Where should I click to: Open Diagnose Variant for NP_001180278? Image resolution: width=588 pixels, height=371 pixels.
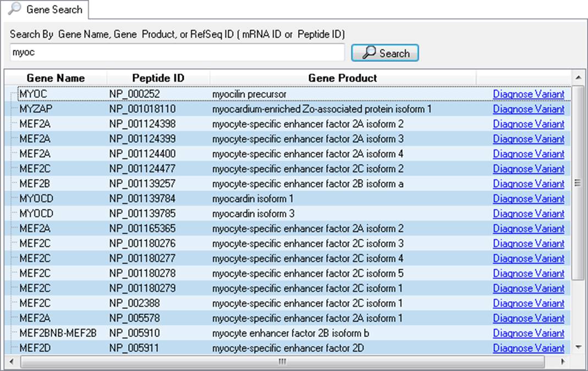[529, 274]
